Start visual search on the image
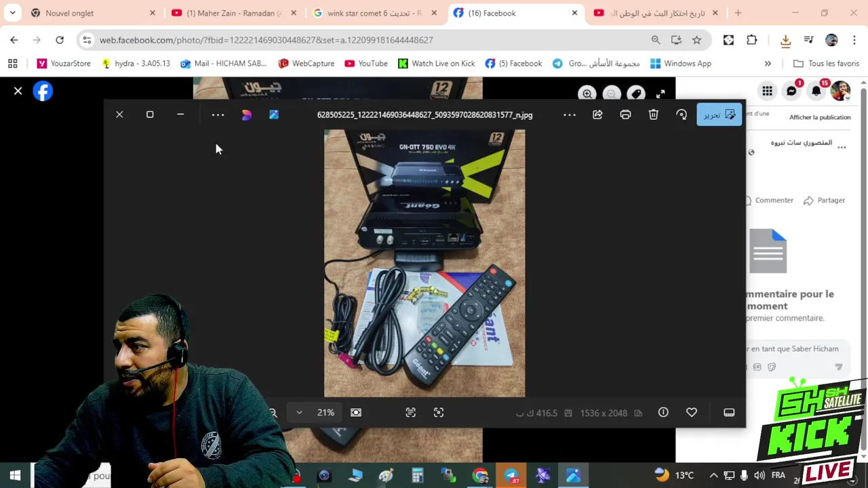 [439, 412]
